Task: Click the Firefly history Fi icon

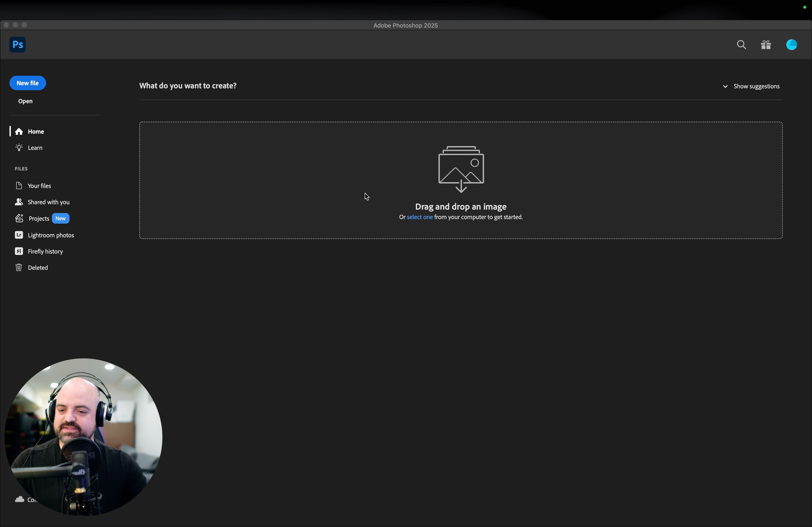Action: [x=19, y=252]
